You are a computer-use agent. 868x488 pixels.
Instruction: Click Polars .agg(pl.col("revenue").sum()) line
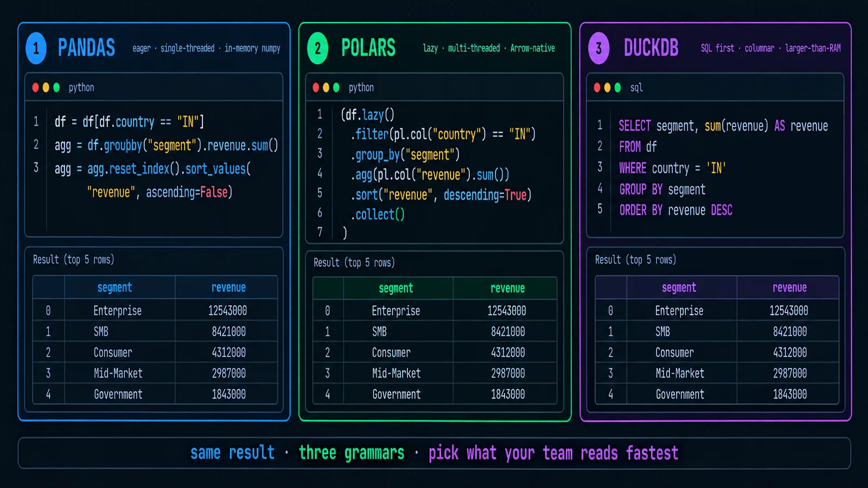430,175
